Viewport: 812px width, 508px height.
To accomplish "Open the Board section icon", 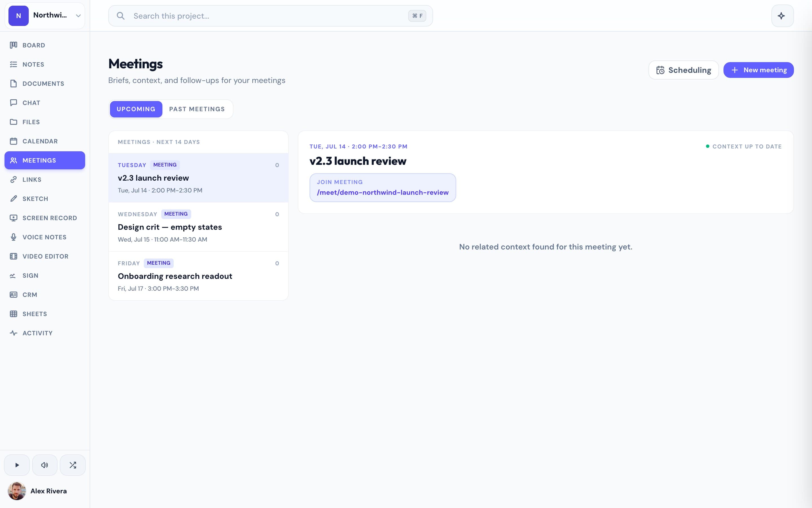I will click(14, 45).
